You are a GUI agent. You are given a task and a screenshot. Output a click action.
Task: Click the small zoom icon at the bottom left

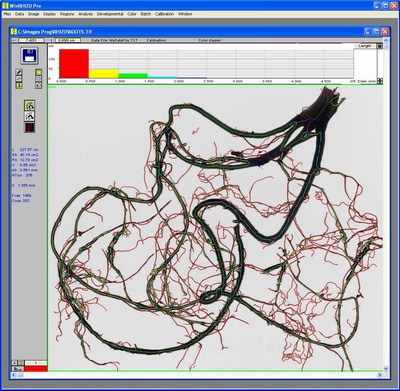(x=14, y=363)
